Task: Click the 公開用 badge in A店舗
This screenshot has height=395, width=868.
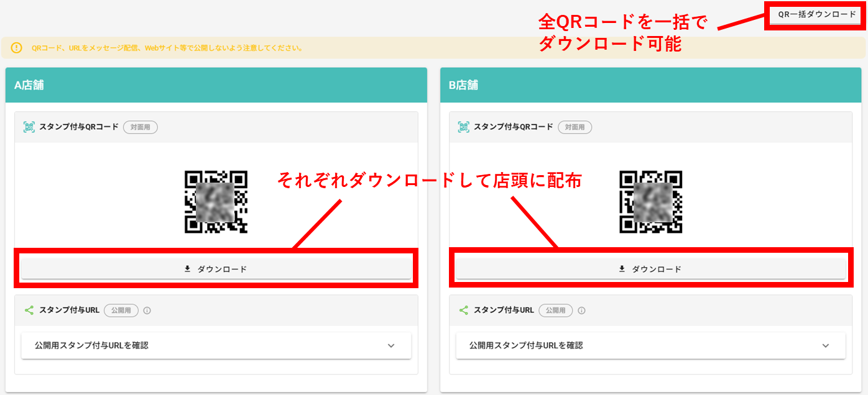Action: tap(121, 311)
